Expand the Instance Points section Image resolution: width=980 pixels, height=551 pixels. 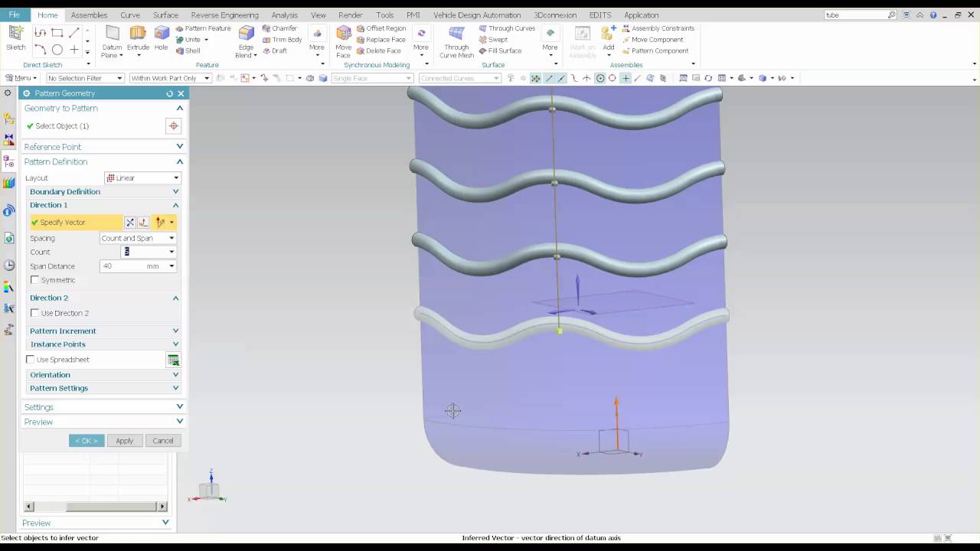click(103, 344)
